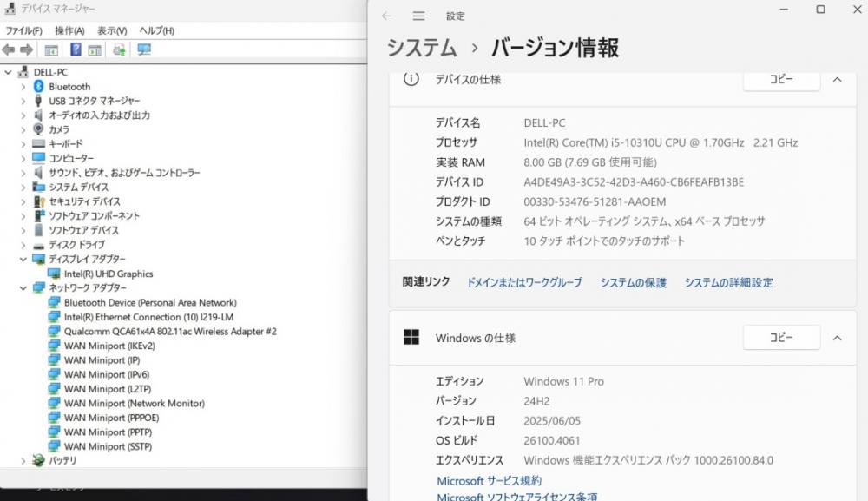
Task: Click the device ID A4DE49A3 value
Action: click(634, 182)
